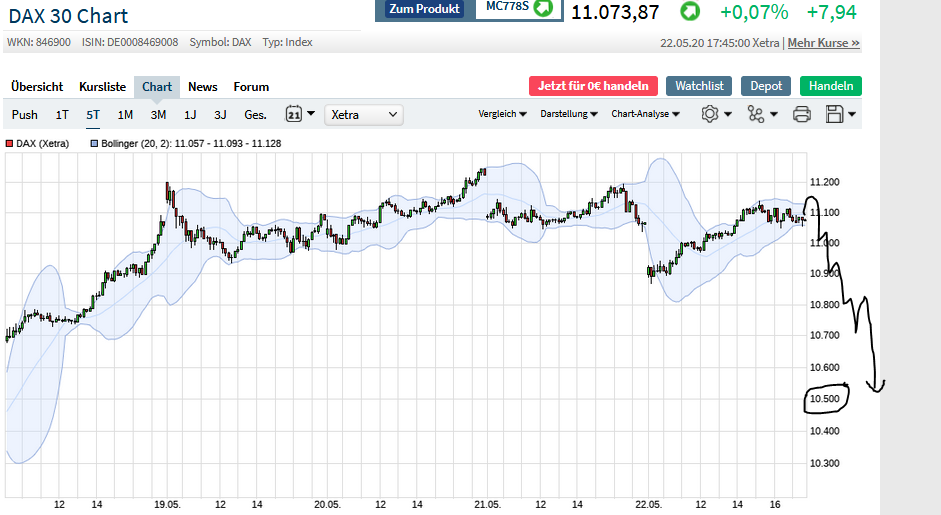This screenshot has height=515, width=941.
Task: Expand the Chart-Analyse dropdown
Action: pyautogui.click(x=645, y=114)
